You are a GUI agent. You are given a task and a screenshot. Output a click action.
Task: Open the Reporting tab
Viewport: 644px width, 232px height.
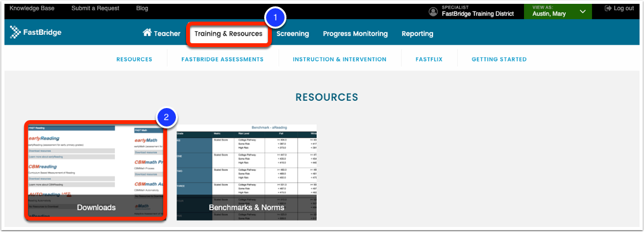point(417,34)
